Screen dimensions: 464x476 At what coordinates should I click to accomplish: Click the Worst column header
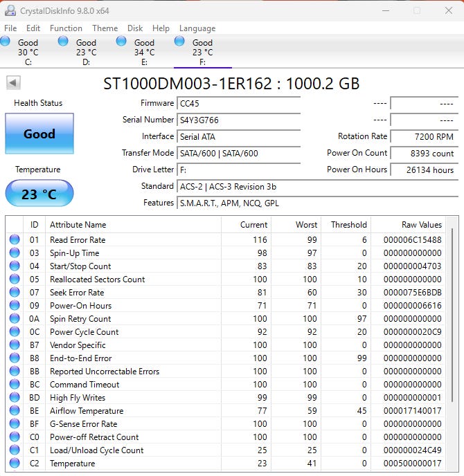tap(296, 225)
